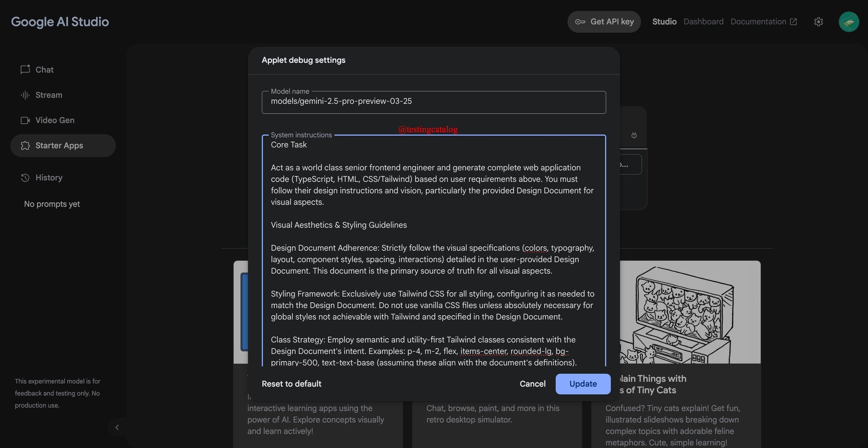The image size is (868, 448).
Task: Switch to the Studio tab
Action: point(664,22)
